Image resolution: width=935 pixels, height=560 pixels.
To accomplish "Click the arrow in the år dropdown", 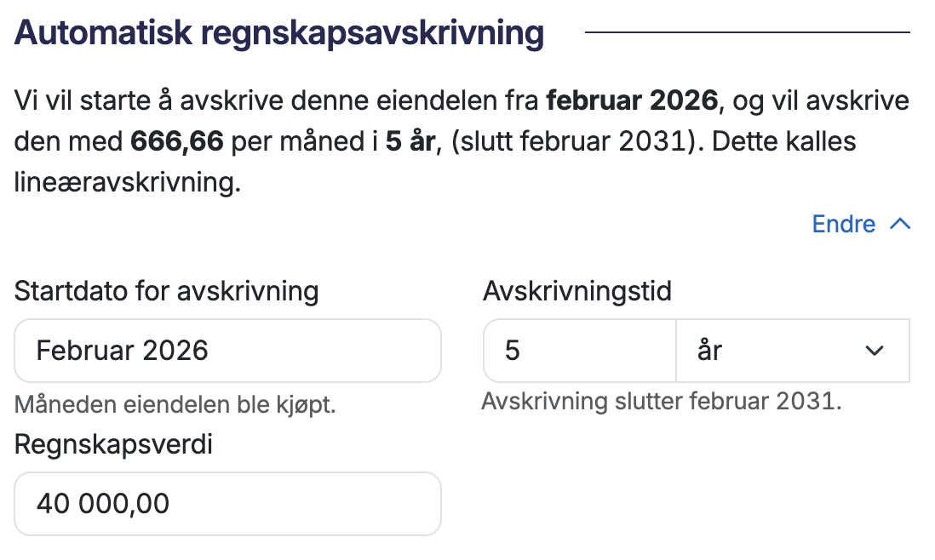I will pos(874,351).
